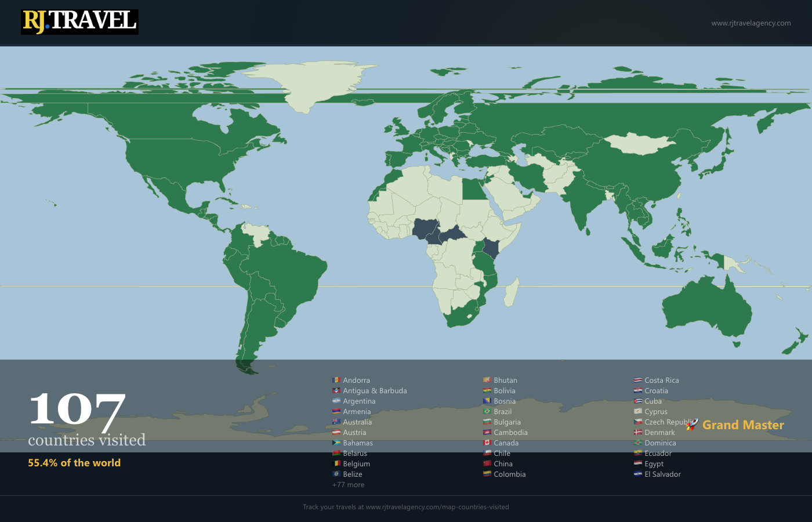Select the El Salvador flag icon
This screenshot has height=522, width=812.
pos(638,474)
